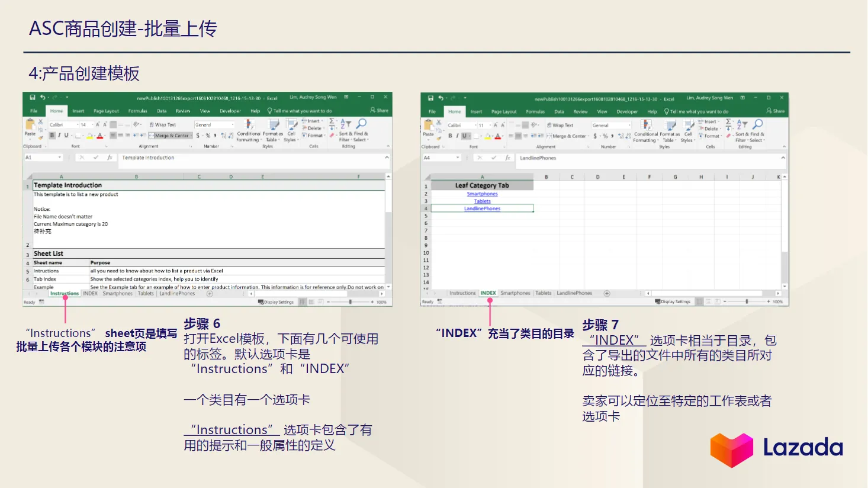Viewport: 868px width, 488px height.
Task: Switch to the INDEX sheet tab
Action: (x=488, y=293)
